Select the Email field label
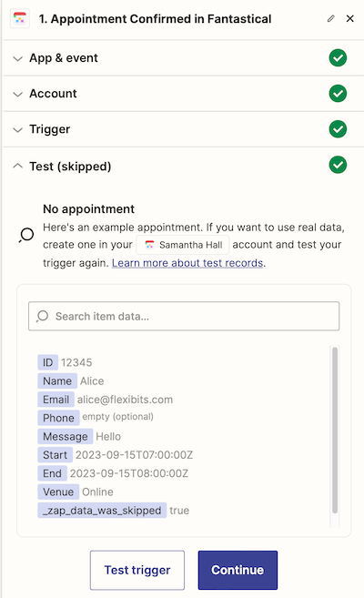 pyautogui.click(x=56, y=400)
